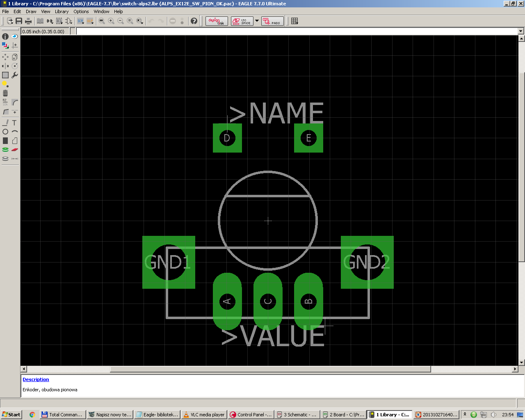Click the 'Enkoder, obudowa pionowa' description text
525x420 pixels.
coord(50,390)
